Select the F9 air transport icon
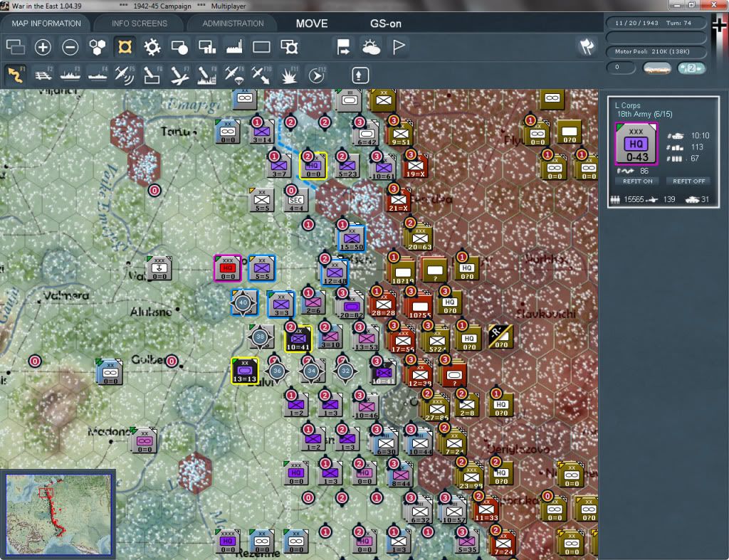 click(x=234, y=75)
